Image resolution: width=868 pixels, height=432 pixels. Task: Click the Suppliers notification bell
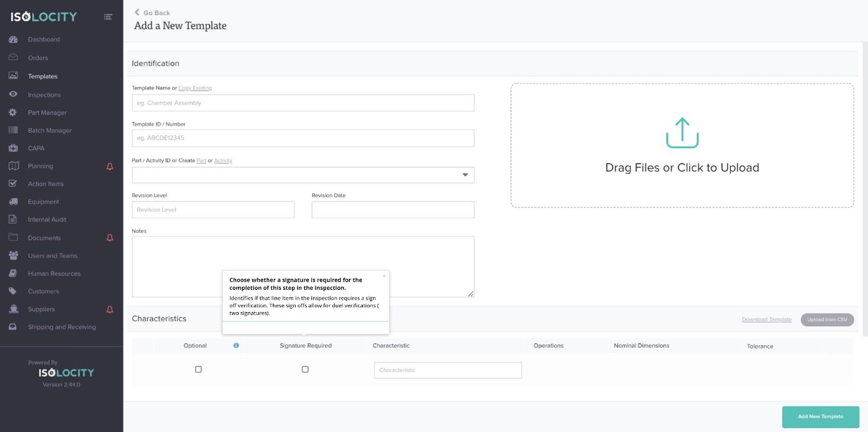pos(110,309)
